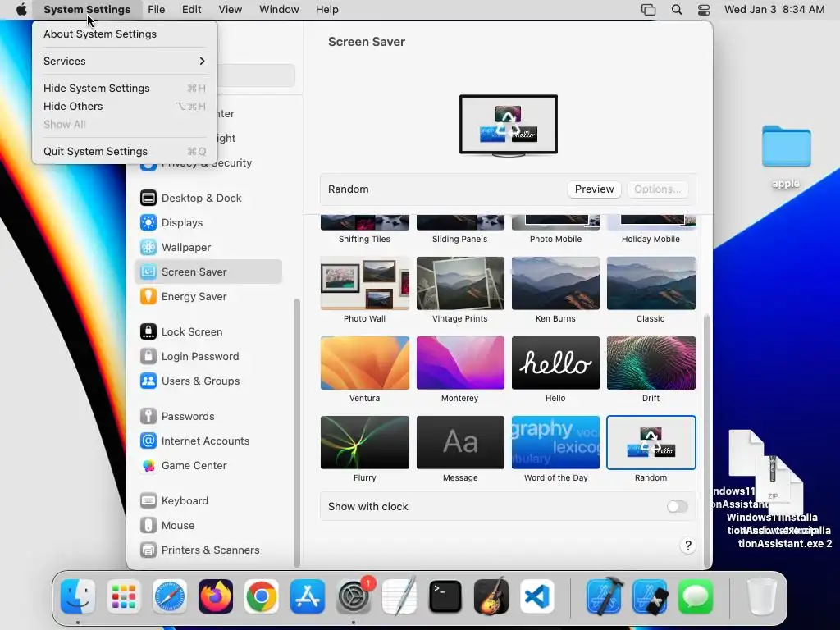
Task: Open the App Store Dock icon
Action: tap(308, 596)
